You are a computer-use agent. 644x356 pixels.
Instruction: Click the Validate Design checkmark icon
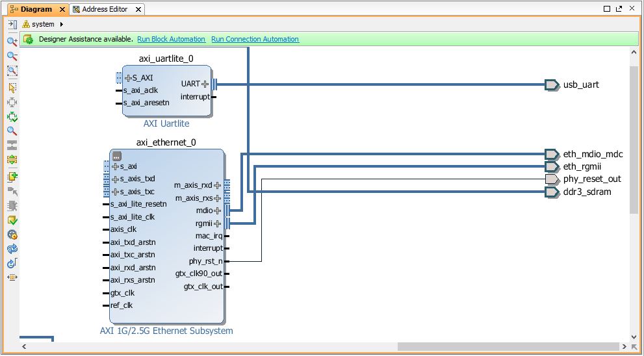[12, 220]
